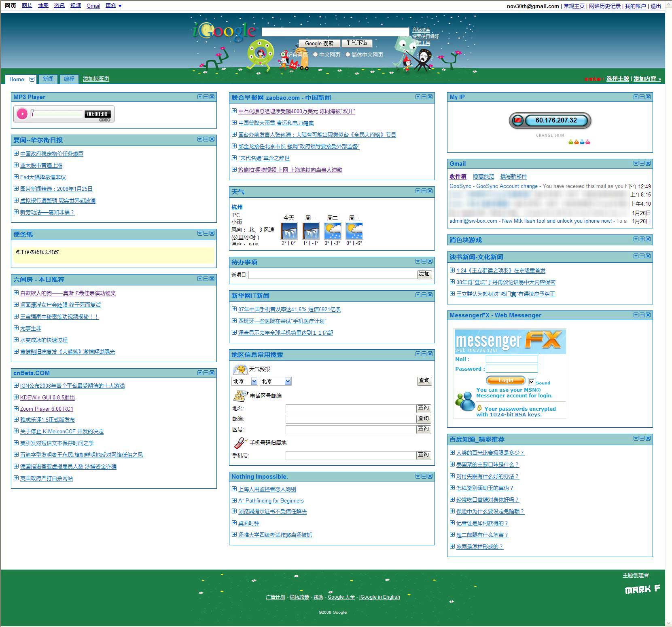Switch to the 新闻 tab
This screenshot has height=627, width=672.
[48, 79]
